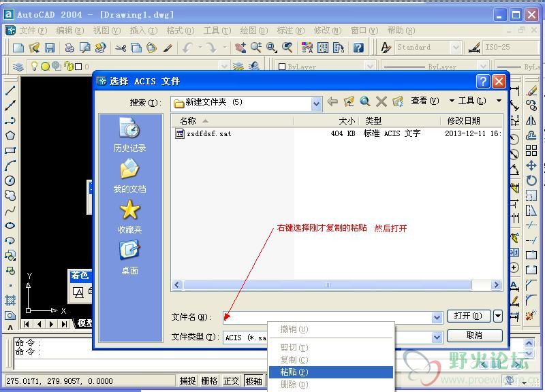Click the Open file icon in main toolbar
Screen dimensions: 545x392
tap(34, 48)
